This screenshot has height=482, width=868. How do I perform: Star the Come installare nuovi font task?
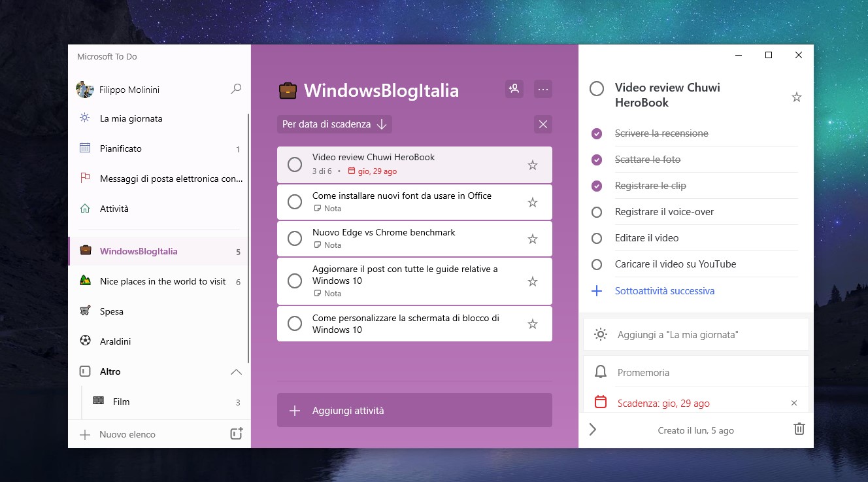pos(533,202)
